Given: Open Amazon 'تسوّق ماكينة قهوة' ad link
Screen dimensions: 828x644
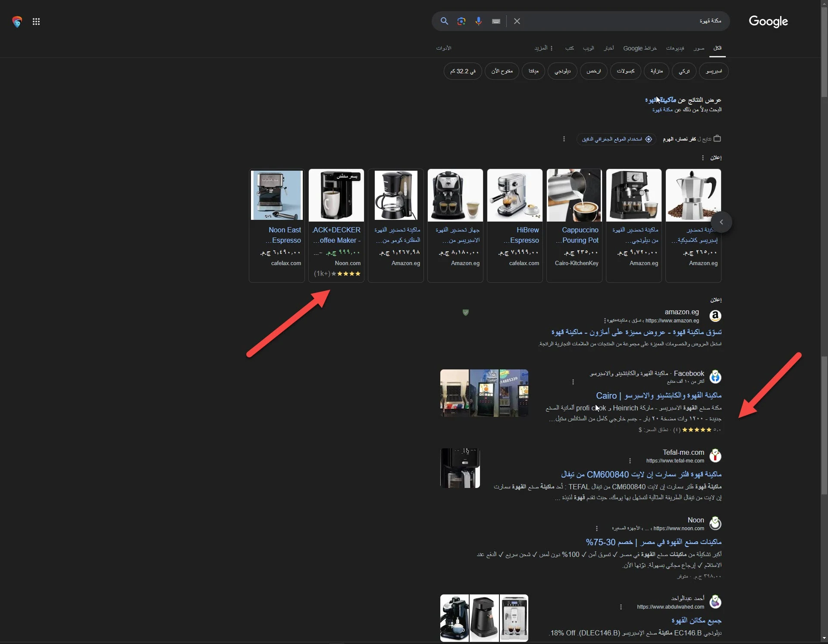Looking at the screenshot, I should tap(636, 332).
